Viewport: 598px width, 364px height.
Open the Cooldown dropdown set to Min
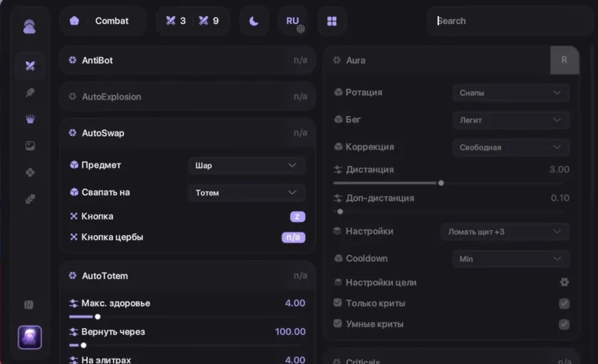[510, 259]
